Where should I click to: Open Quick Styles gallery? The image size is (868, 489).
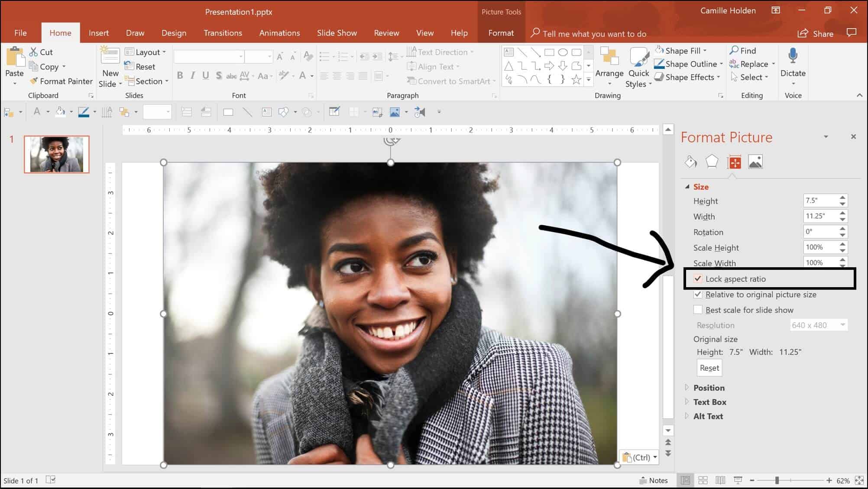click(638, 67)
